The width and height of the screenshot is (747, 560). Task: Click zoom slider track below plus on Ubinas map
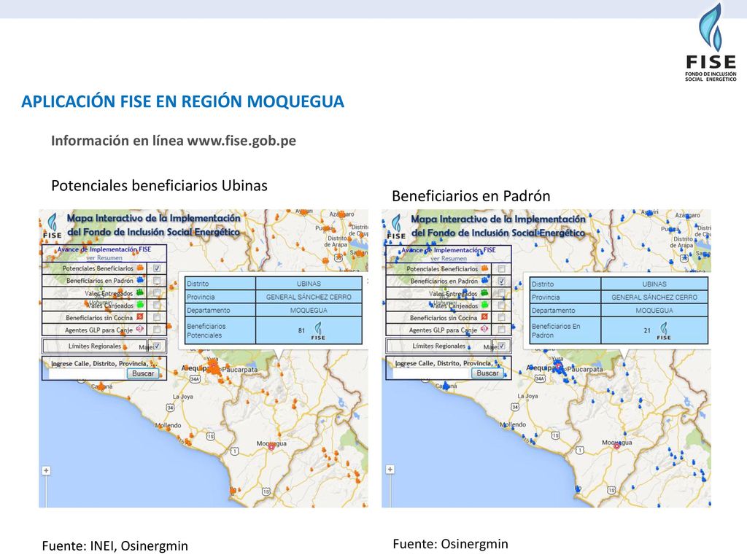(46, 491)
